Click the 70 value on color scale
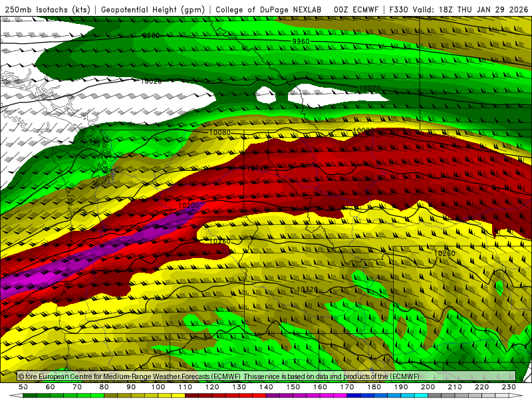Screen dimensions: 532x399 tap(77, 387)
